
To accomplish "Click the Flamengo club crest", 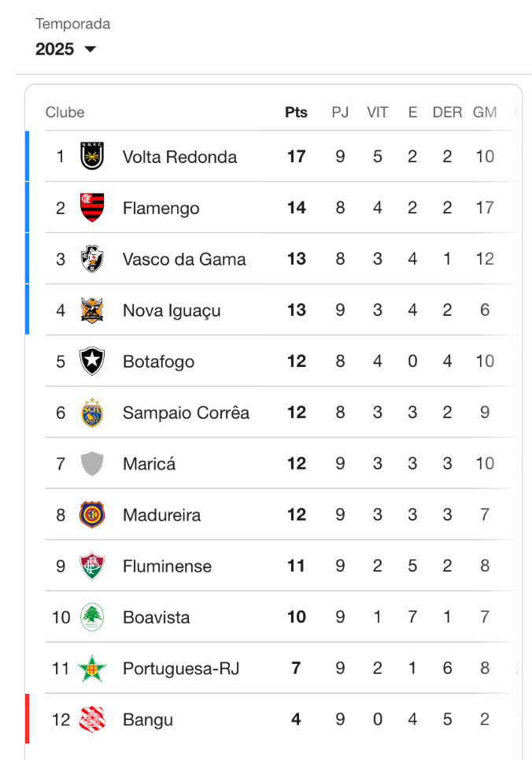I will click(x=92, y=208).
